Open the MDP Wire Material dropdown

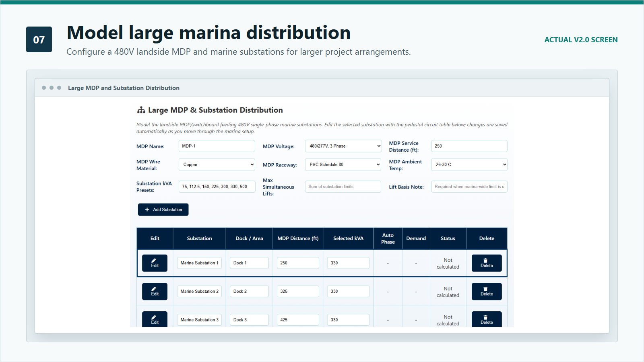point(217,165)
